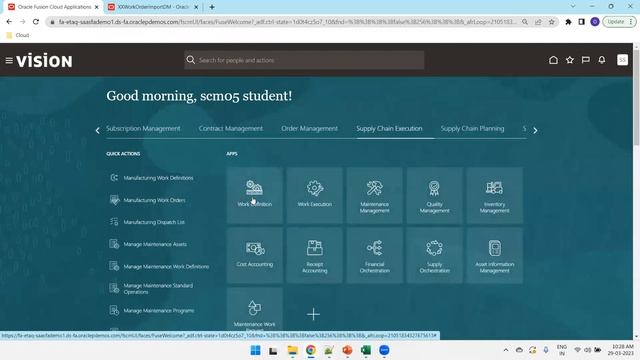Open the Work Definition app tile
The height and width of the screenshot is (360, 640).
[x=254, y=195]
